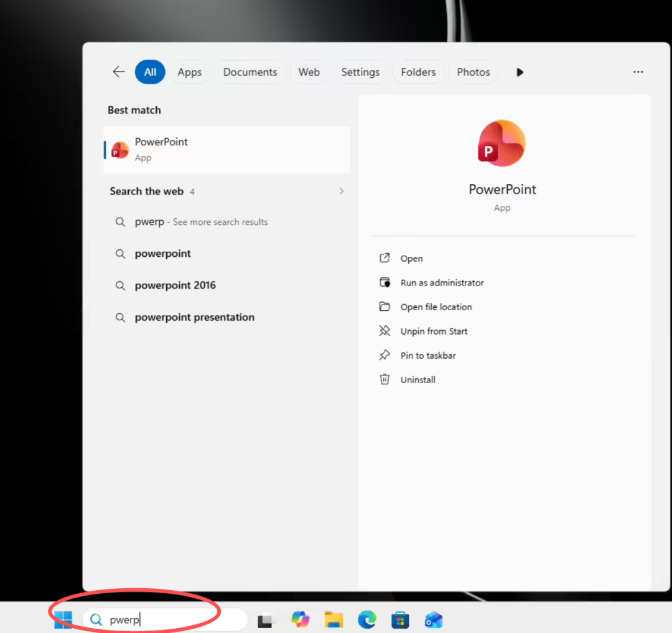Open Microsoft Store from the taskbar
This screenshot has width=672, height=633.
400,620
